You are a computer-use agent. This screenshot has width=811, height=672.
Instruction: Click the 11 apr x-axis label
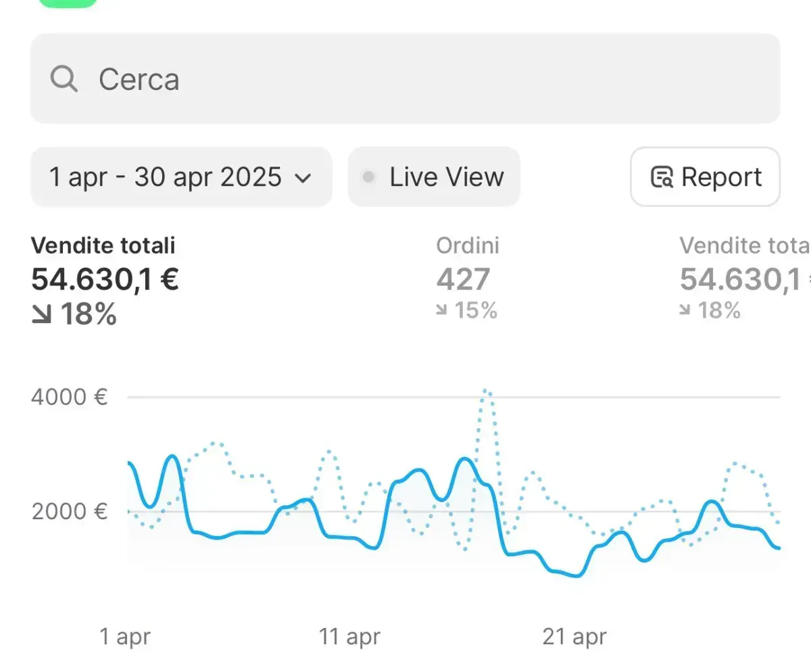pos(349,636)
